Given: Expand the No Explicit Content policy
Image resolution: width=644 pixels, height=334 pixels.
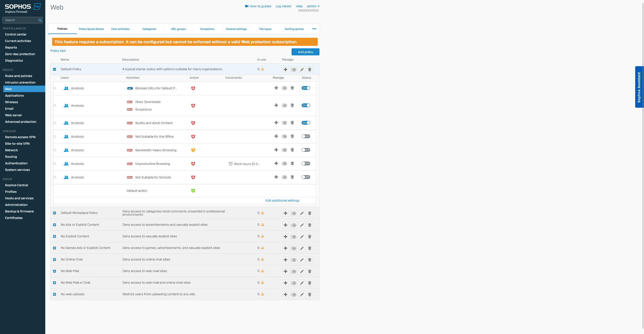Looking at the screenshot, I should (55, 236).
